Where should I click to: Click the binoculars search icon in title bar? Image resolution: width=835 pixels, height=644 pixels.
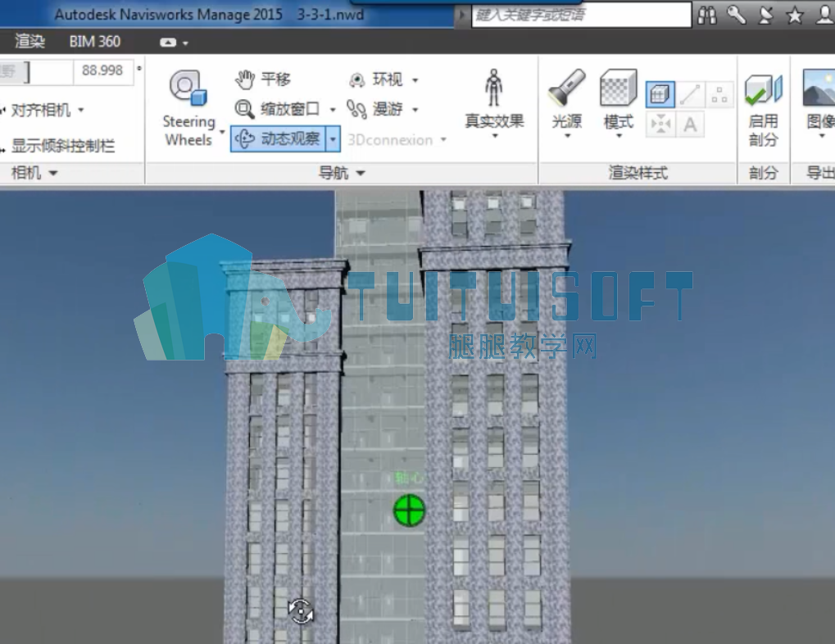coord(707,16)
